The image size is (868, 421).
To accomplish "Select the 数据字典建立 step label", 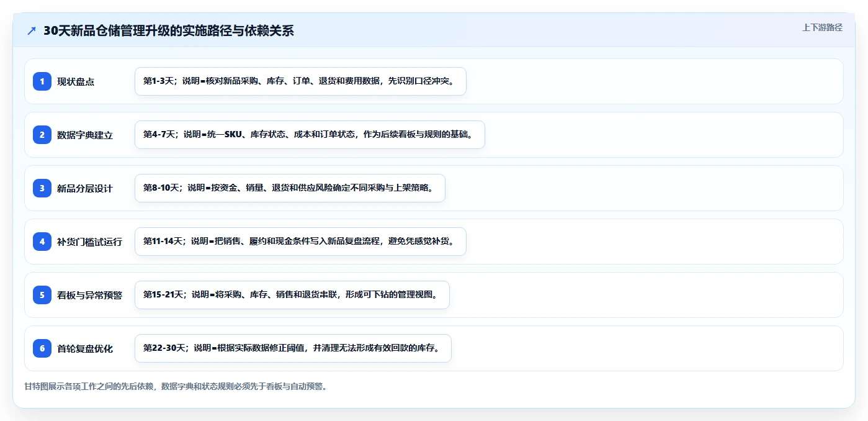I will (85, 135).
